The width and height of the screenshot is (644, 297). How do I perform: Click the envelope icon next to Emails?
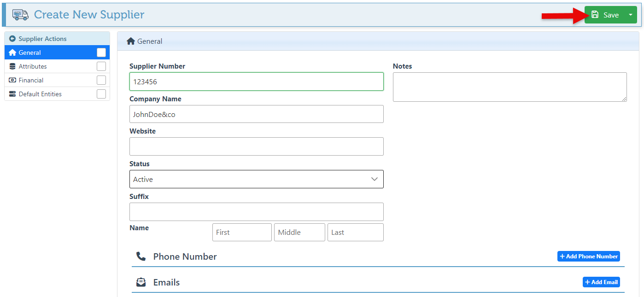pos(141,282)
